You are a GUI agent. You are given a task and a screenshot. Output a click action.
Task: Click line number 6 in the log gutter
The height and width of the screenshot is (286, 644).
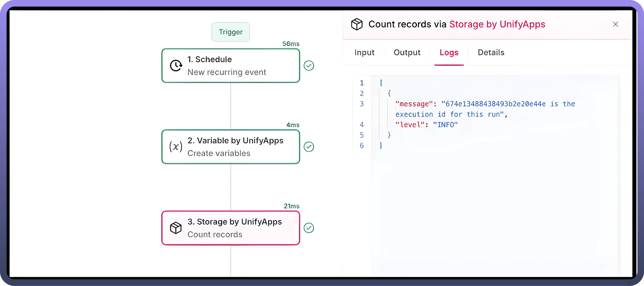coord(361,146)
